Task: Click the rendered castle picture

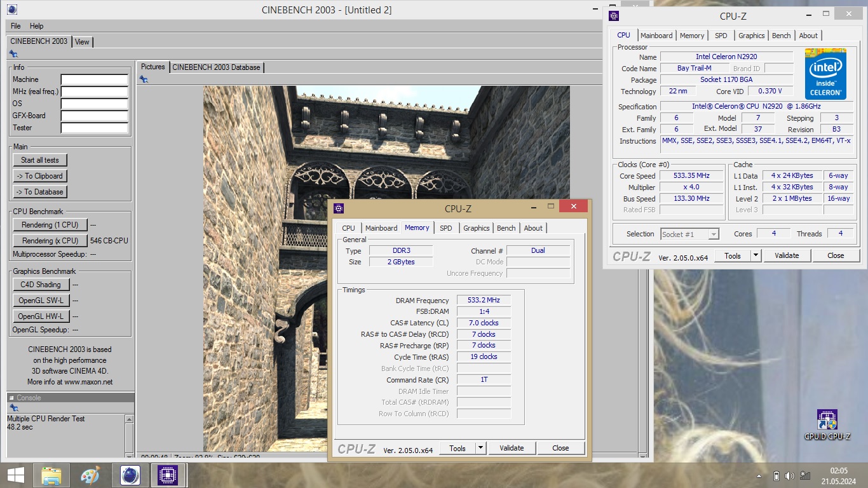Action: tap(386, 269)
